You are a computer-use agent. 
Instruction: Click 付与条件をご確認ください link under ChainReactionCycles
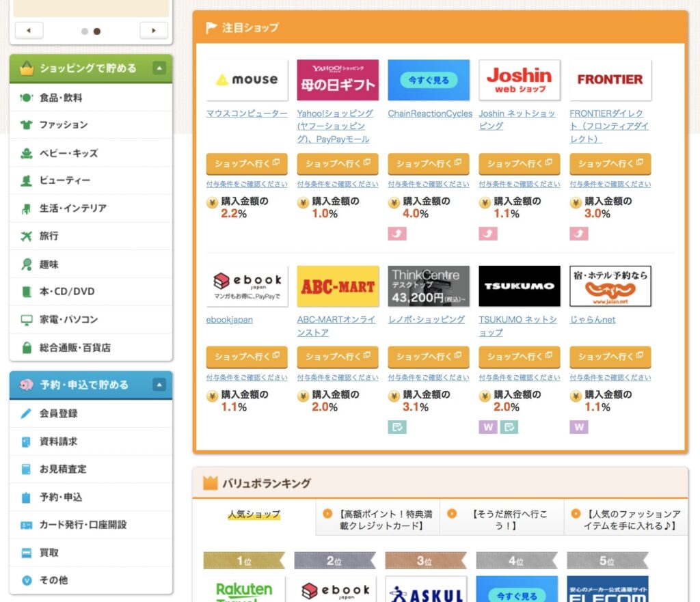pyautogui.click(x=429, y=184)
